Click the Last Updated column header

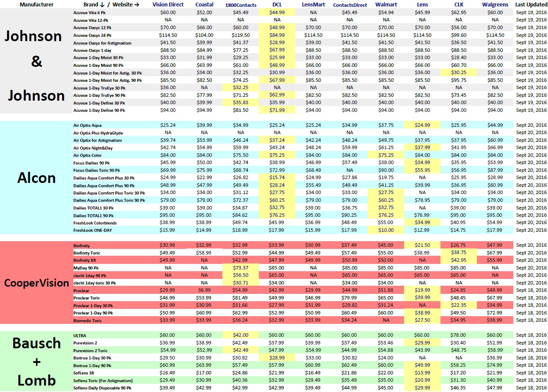click(x=531, y=4)
